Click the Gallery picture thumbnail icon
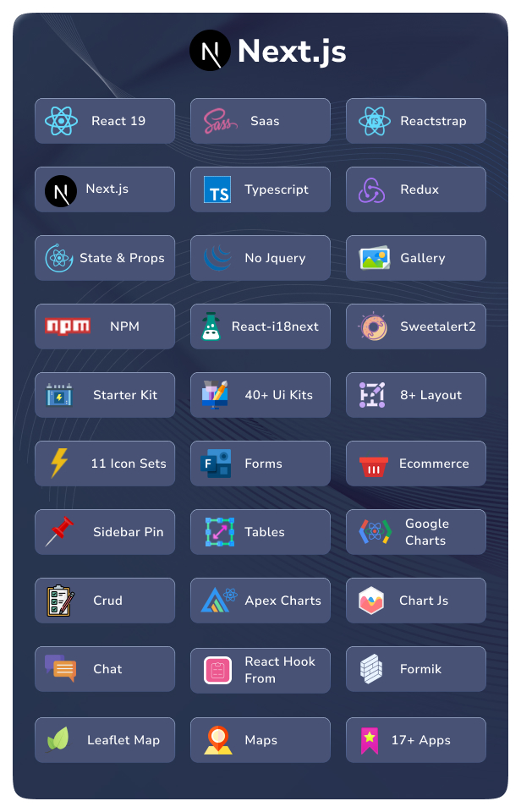The height and width of the screenshot is (812, 521). (x=375, y=258)
